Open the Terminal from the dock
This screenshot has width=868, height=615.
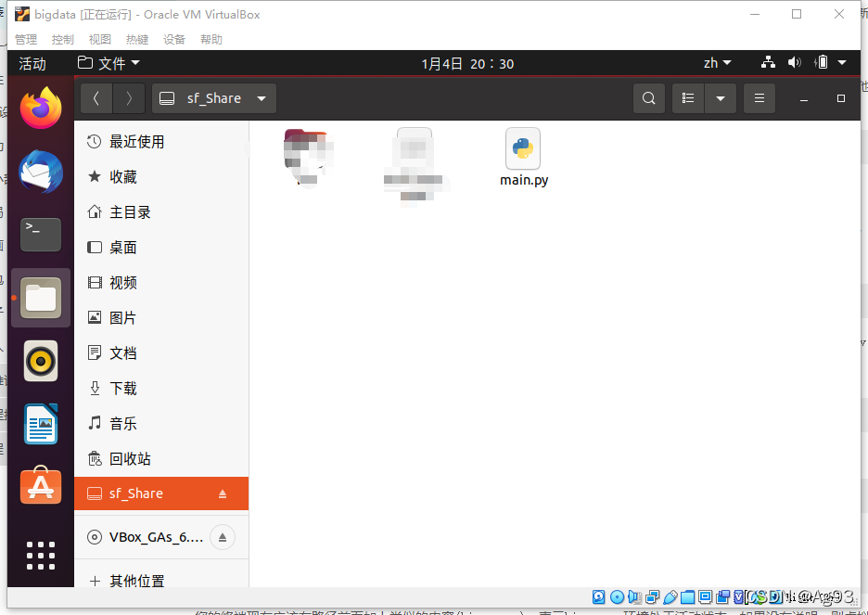[x=41, y=235]
